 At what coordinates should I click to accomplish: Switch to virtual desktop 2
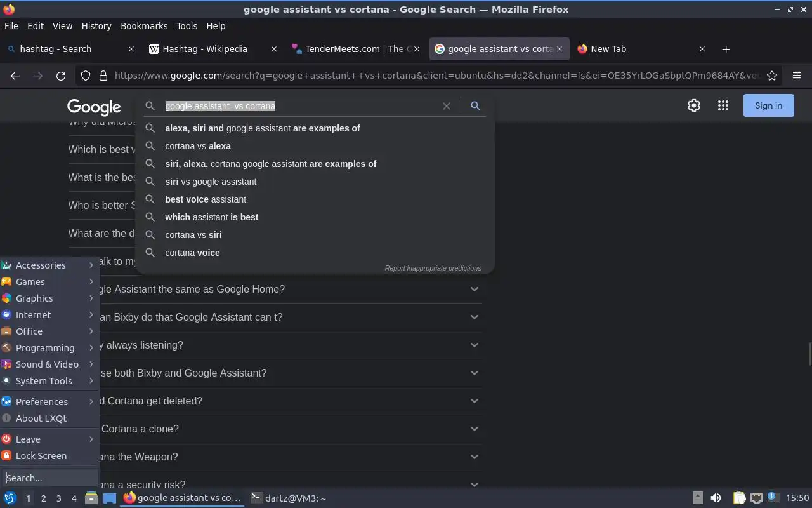43,498
